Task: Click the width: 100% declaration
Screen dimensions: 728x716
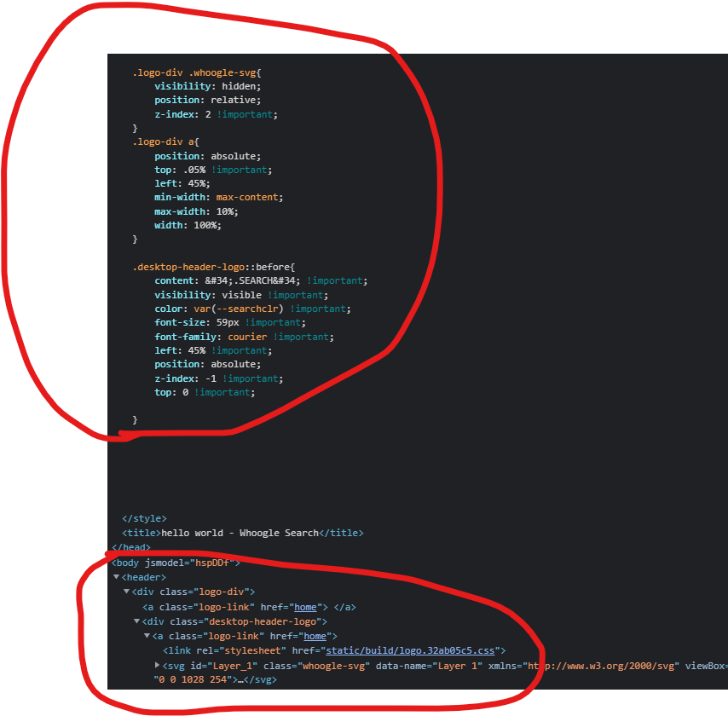Action: [188, 225]
